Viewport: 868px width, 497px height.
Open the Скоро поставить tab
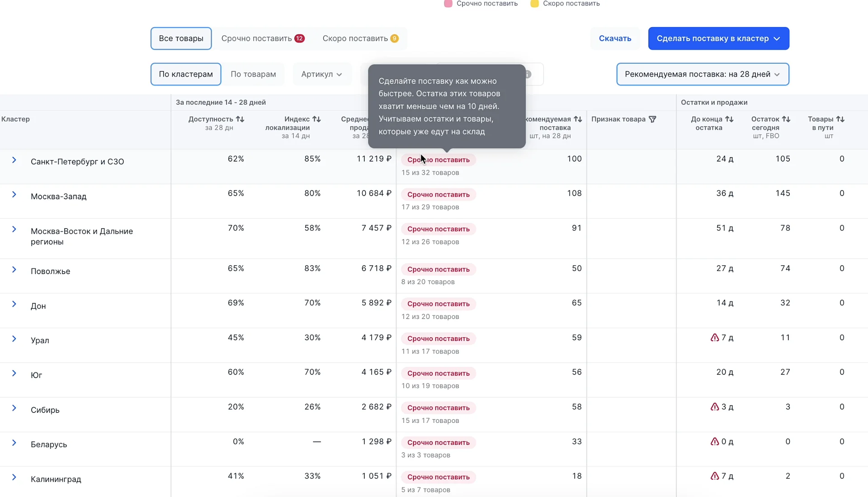point(360,38)
